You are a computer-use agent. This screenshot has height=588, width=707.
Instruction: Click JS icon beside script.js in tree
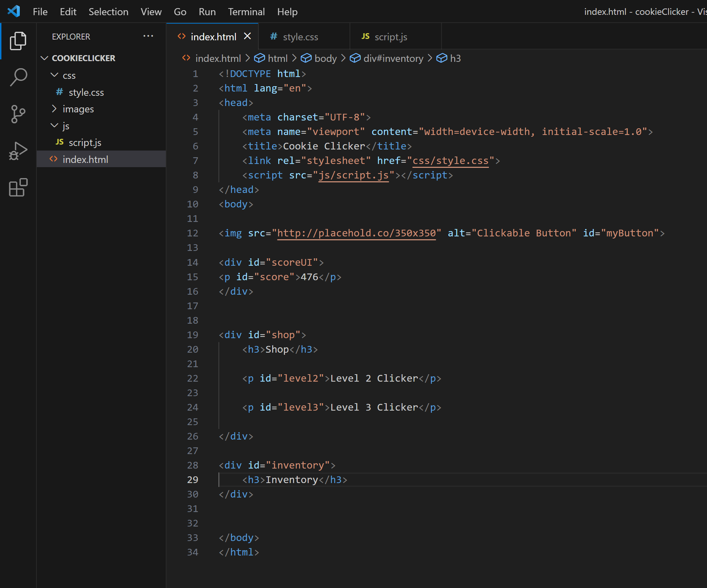pyautogui.click(x=59, y=142)
